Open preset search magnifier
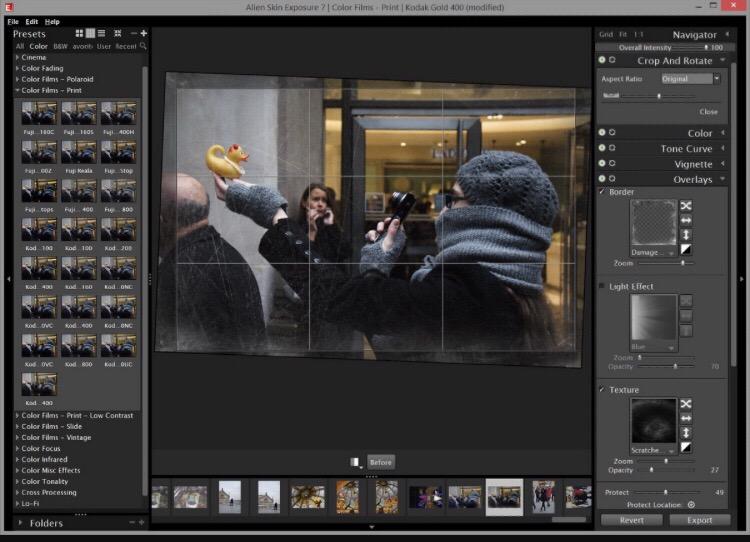 [143, 46]
